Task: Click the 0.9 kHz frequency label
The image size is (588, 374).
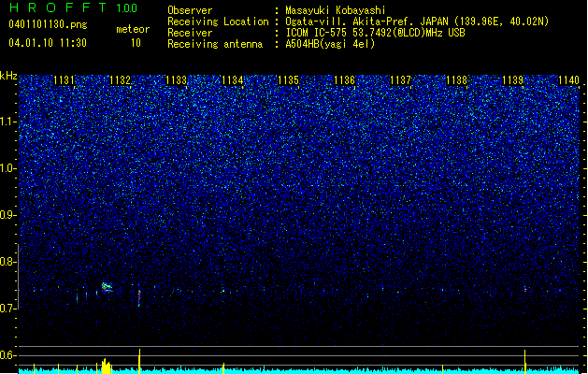Action: [x=7, y=215]
